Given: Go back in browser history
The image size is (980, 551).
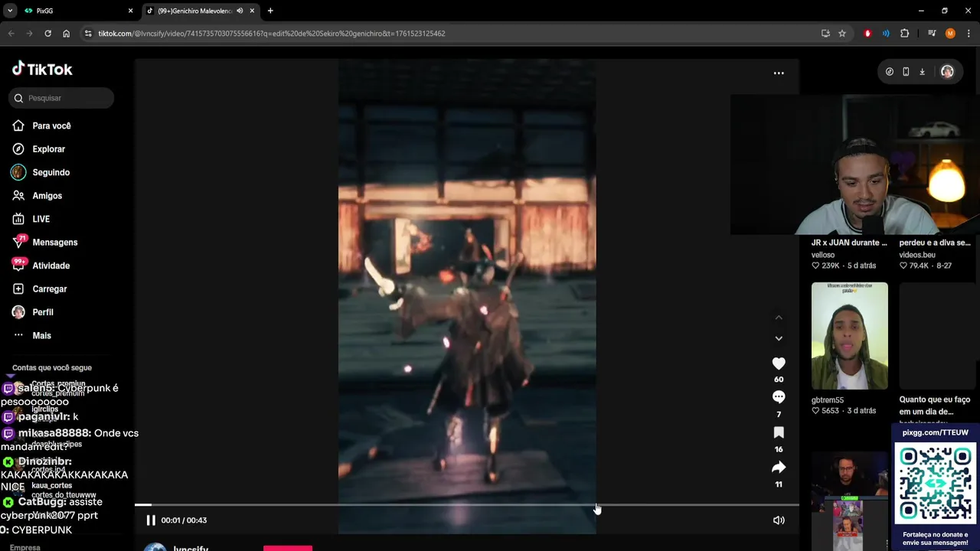Looking at the screenshot, I should tap(11, 34).
